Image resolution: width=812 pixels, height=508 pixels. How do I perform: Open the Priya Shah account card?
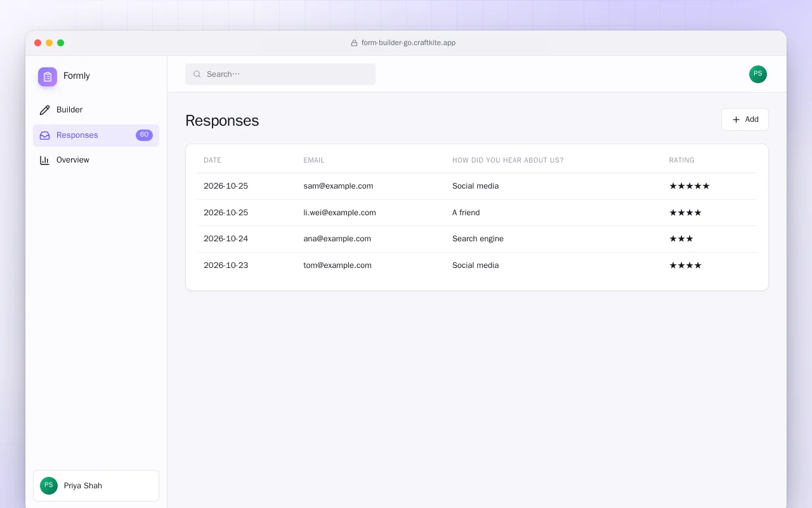point(96,486)
